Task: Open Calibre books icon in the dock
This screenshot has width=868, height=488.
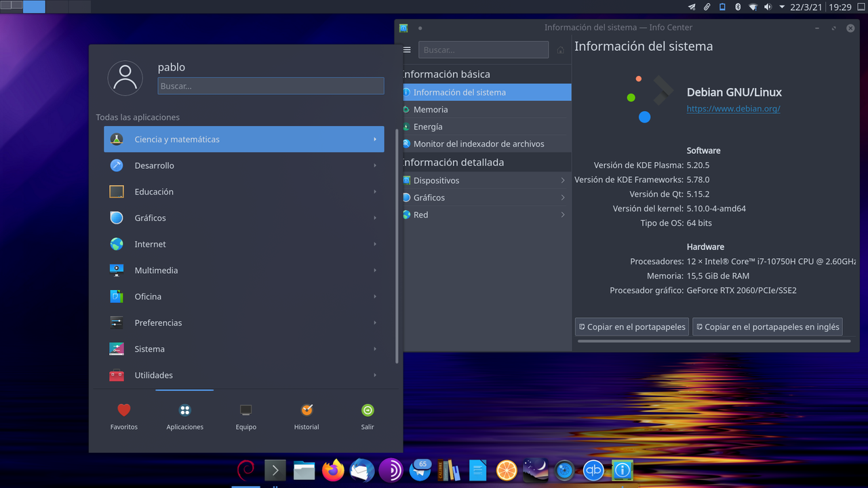Action: (449, 470)
